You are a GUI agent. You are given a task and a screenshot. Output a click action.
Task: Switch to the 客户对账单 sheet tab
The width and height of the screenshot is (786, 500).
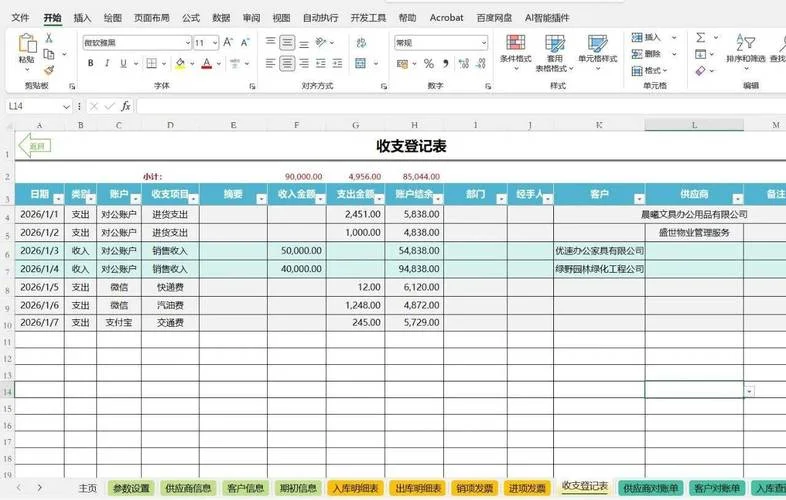coord(717,488)
